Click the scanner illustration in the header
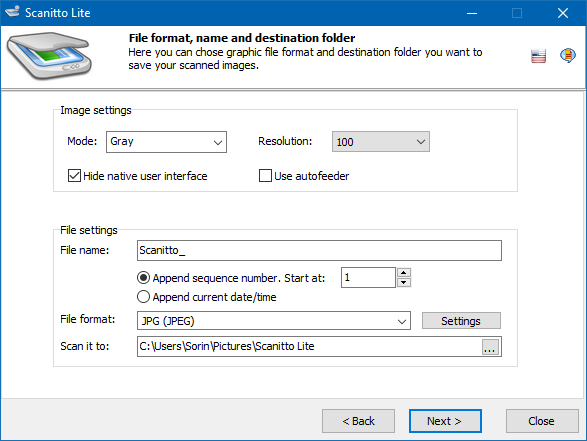Viewport: 587px width, 441px height. (49, 55)
